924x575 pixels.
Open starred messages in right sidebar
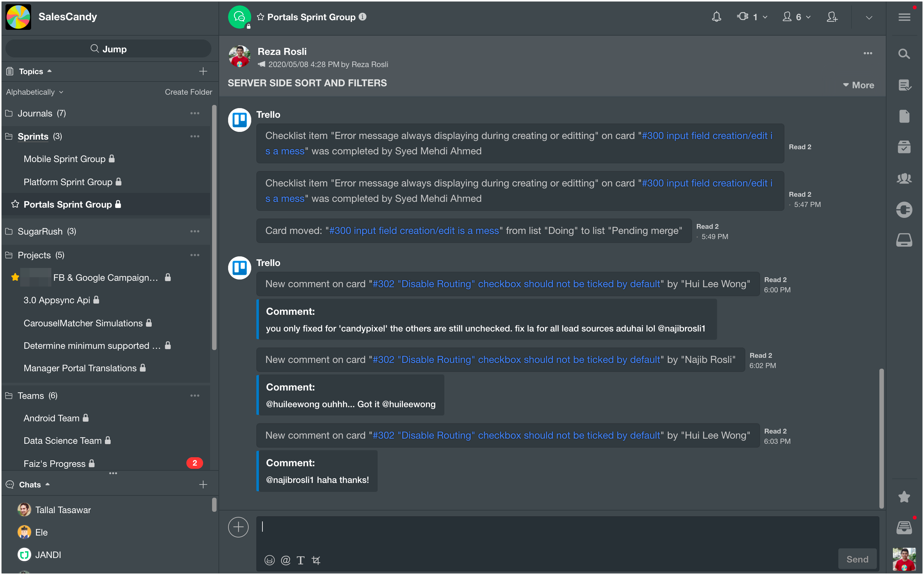click(904, 497)
